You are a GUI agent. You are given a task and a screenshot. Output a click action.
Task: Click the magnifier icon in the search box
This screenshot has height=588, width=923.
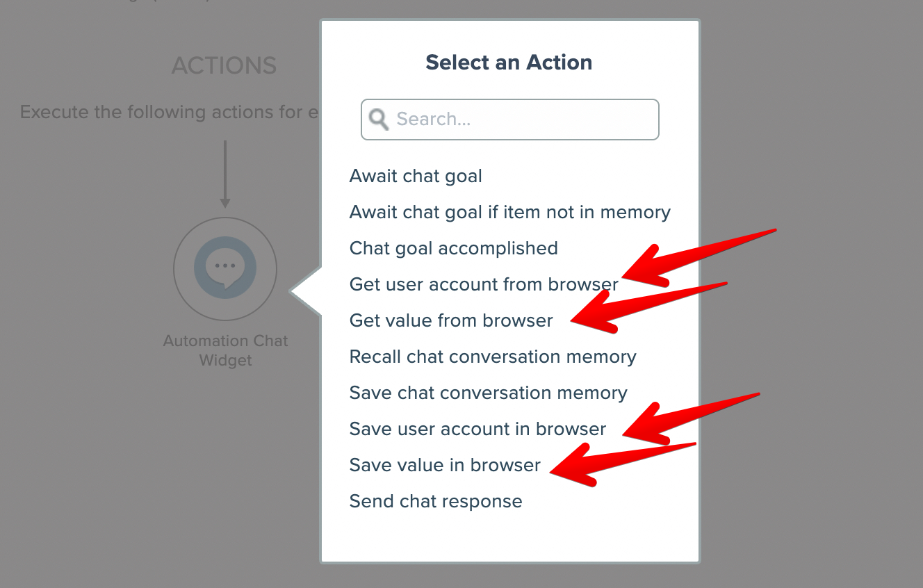pyautogui.click(x=379, y=120)
